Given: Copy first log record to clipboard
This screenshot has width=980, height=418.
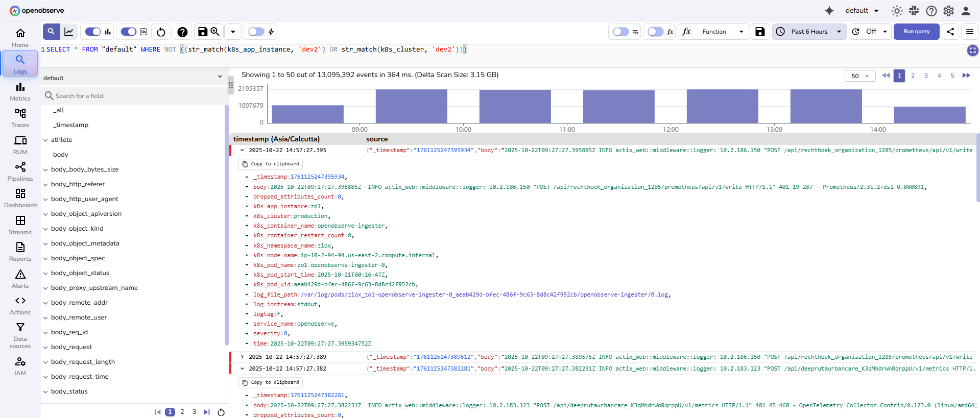Looking at the screenshot, I should pyautogui.click(x=271, y=164).
